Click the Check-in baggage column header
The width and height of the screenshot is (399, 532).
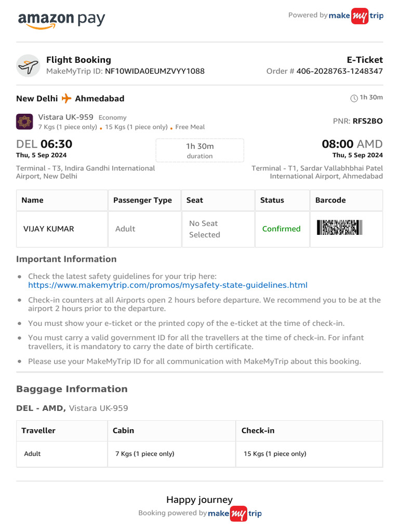pyautogui.click(x=258, y=431)
